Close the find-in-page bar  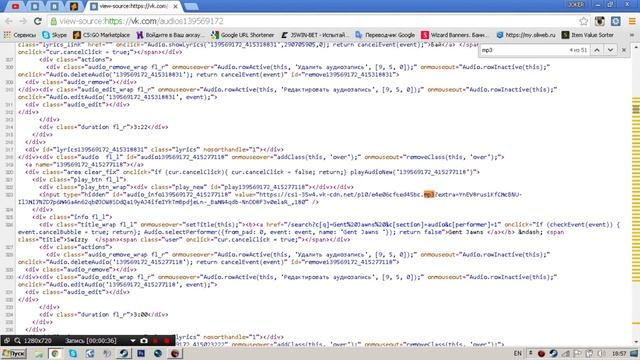tap(624, 50)
